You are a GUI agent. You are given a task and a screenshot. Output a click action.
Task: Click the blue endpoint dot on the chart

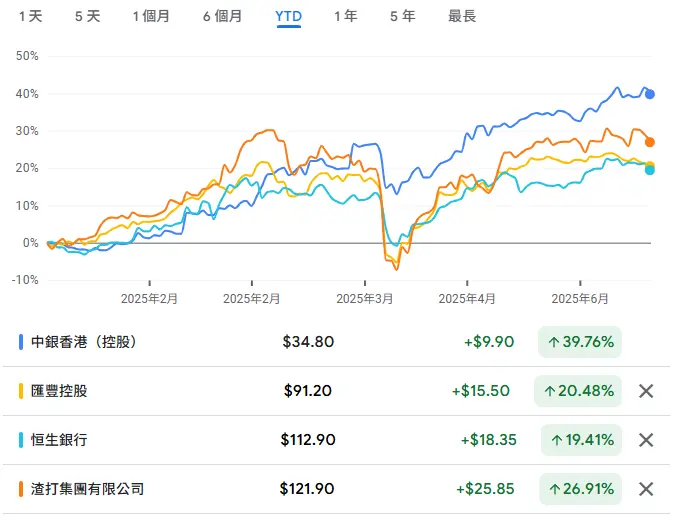pos(649,94)
